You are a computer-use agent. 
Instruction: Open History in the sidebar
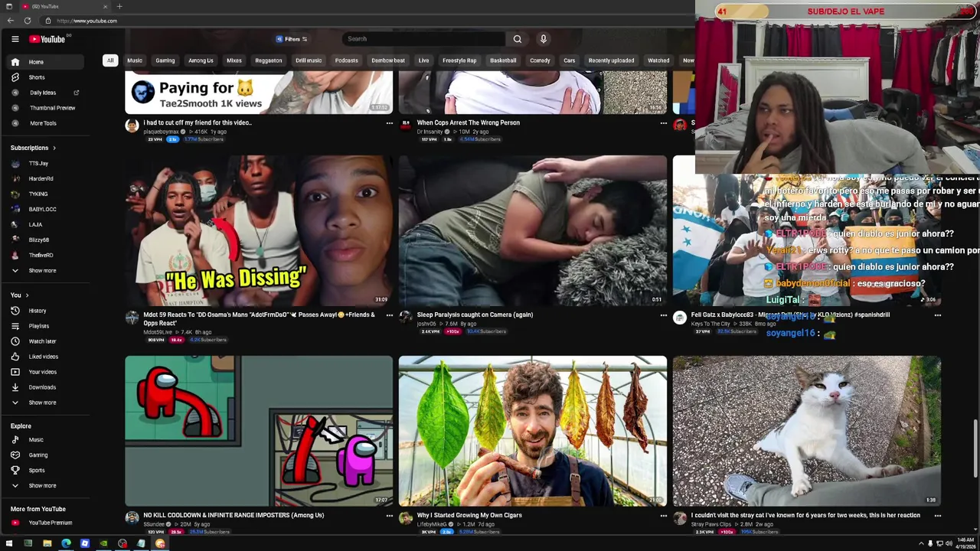[46, 311]
